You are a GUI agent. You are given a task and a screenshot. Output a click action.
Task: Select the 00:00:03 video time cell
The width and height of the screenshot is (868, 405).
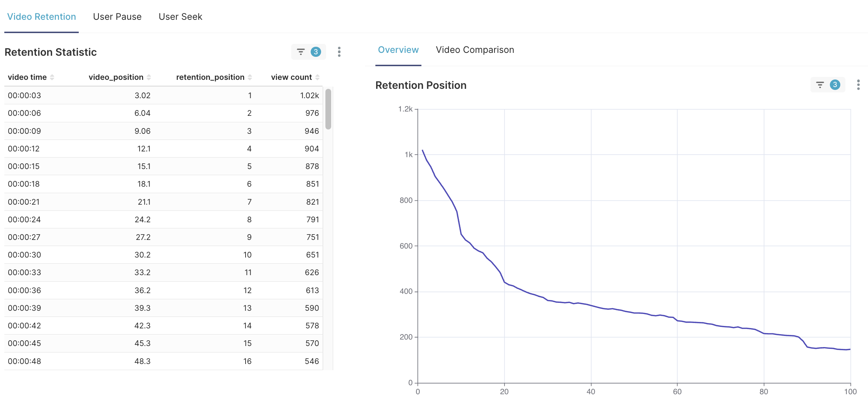(24, 95)
